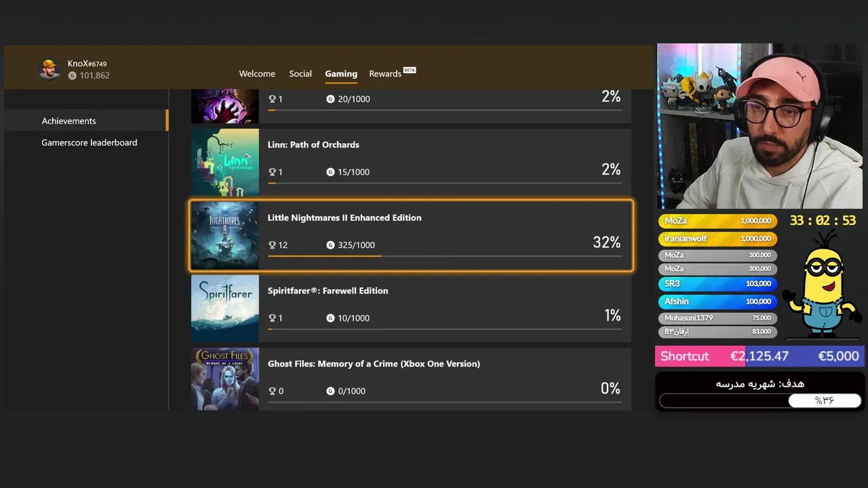Image resolution: width=868 pixels, height=488 pixels.
Task: Click the 2% value in Linn row
Action: pos(611,169)
